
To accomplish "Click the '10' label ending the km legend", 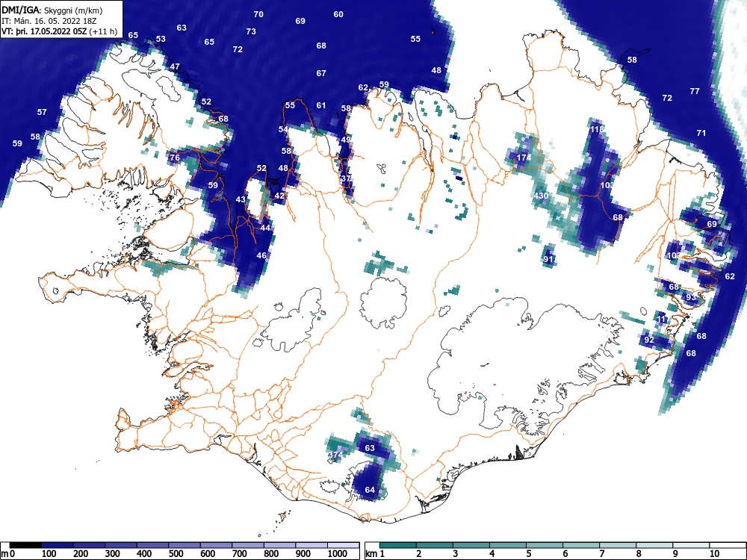I will point(714,554).
